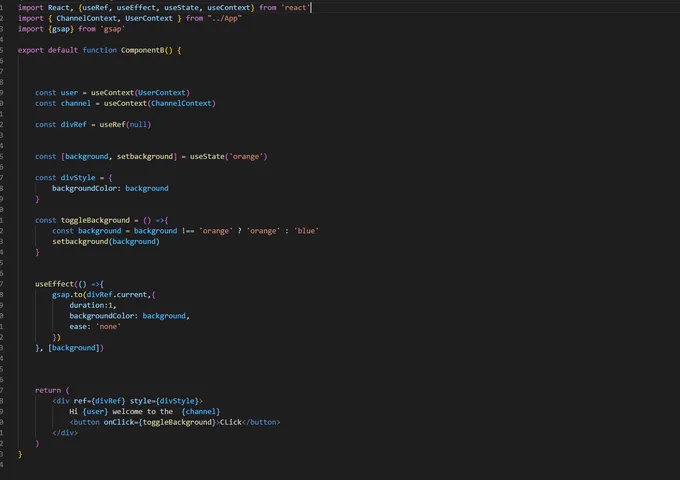Viewport: 680px width, 480px height.
Task: Click toggleBackground inside onClick braces
Action: pyautogui.click(x=177, y=422)
